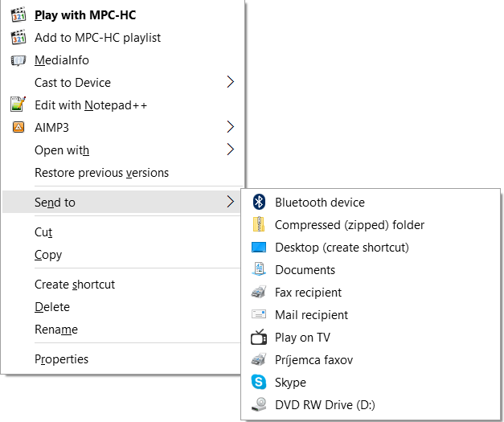This screenshot has width=504, height=422.
Task: Click the Skype logo icon
Action: point(259,382)
